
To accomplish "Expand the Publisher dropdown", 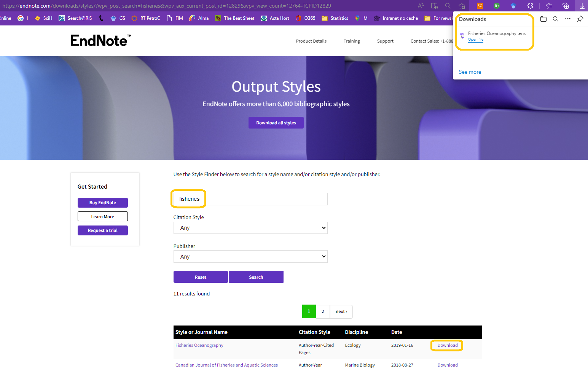I will [250, 257].
